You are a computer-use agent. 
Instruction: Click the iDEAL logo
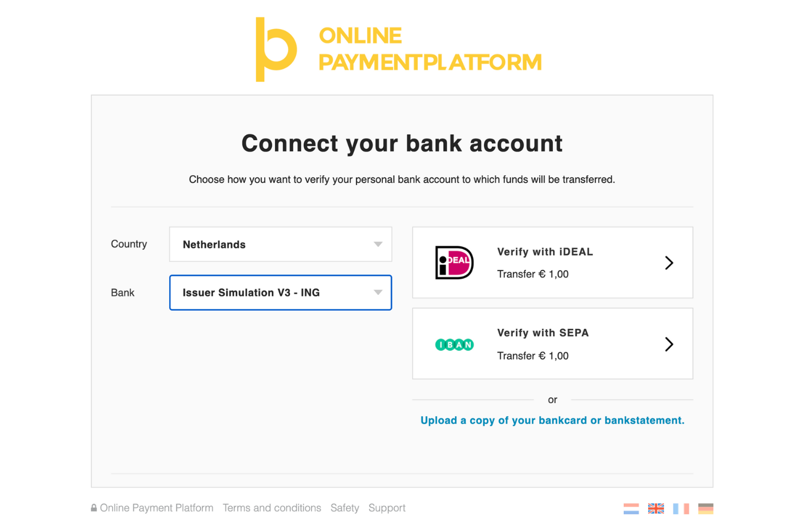click(455, 262)
